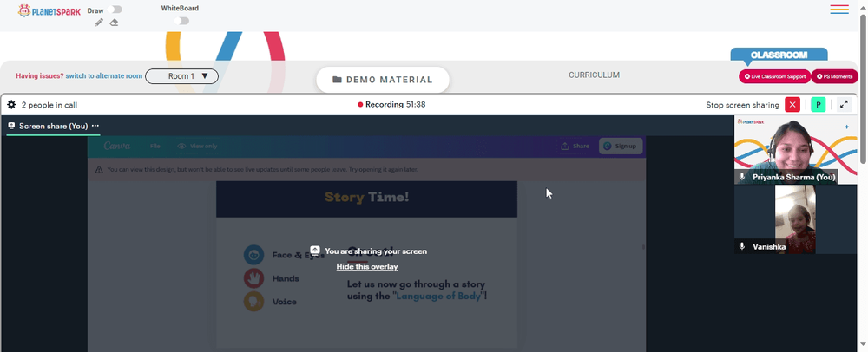868x352 pixels.
Task: Open the Curriculum tab
Action: tap(594, 75)
